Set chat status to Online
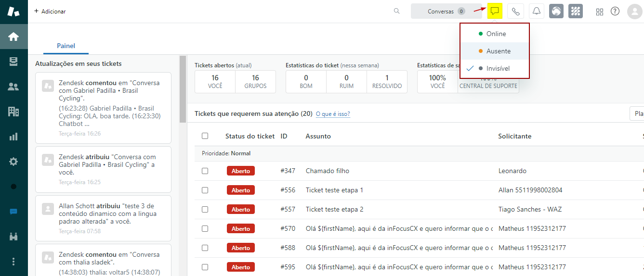Screen dimensions: 644x276 pyautogui.click(x=495, y=34)
